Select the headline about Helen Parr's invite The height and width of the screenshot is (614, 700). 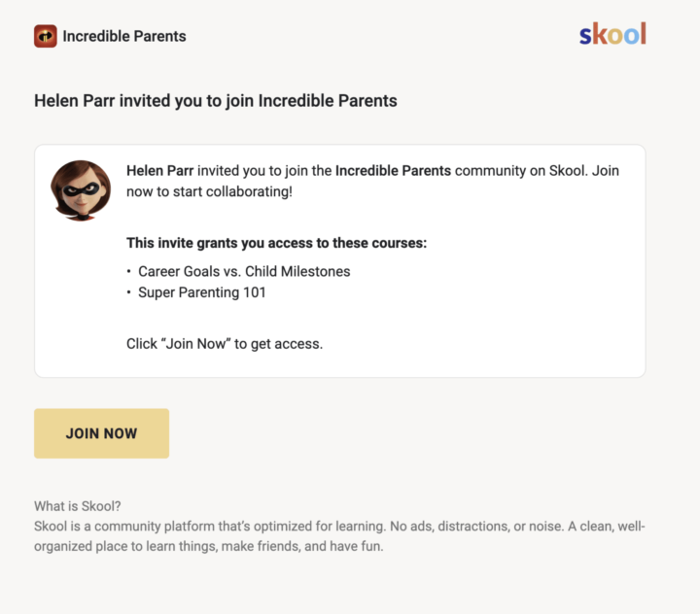point(216,101)
